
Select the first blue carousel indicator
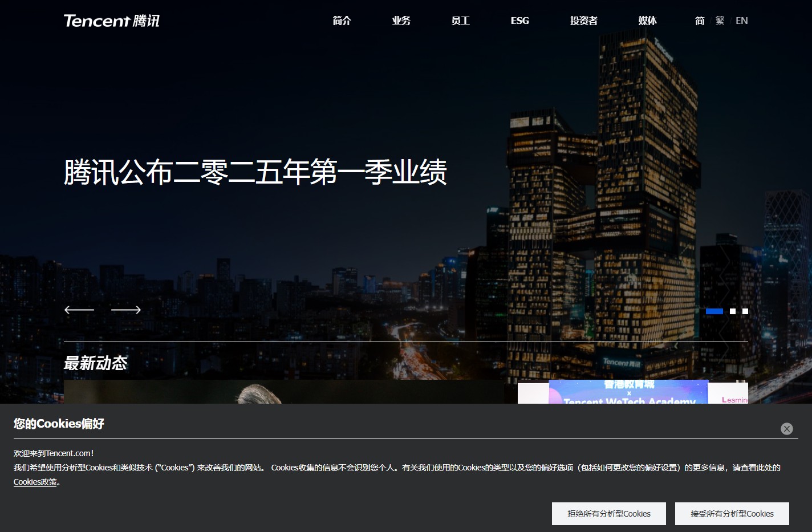(x=714, y=311)
